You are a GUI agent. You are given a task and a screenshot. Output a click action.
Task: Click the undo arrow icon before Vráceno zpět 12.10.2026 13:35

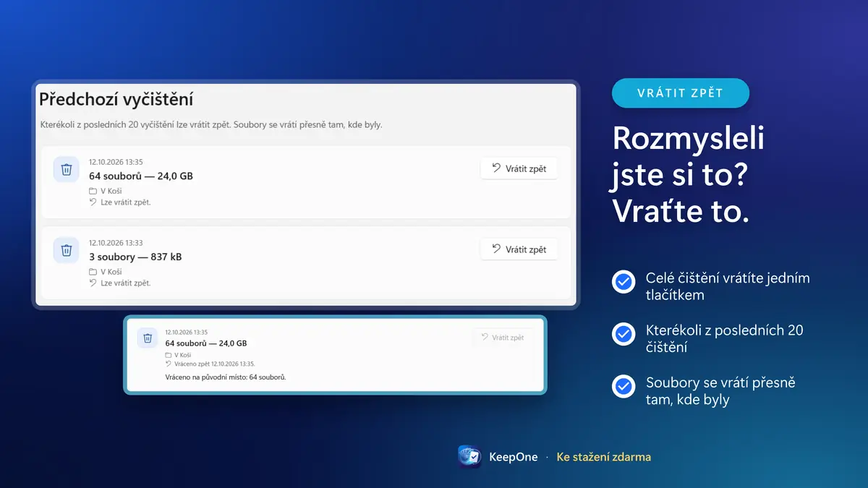pyautogui.click(x=169, y=364)
